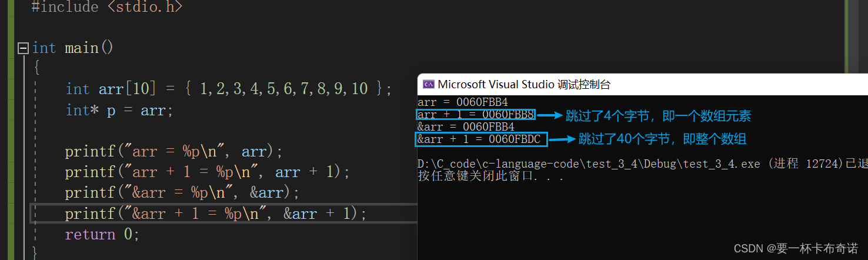The width and height of the screenshot is (868, 260).
Task: Click the 跳过了40个字节 annotation text
Action: (x=663, y=139)
